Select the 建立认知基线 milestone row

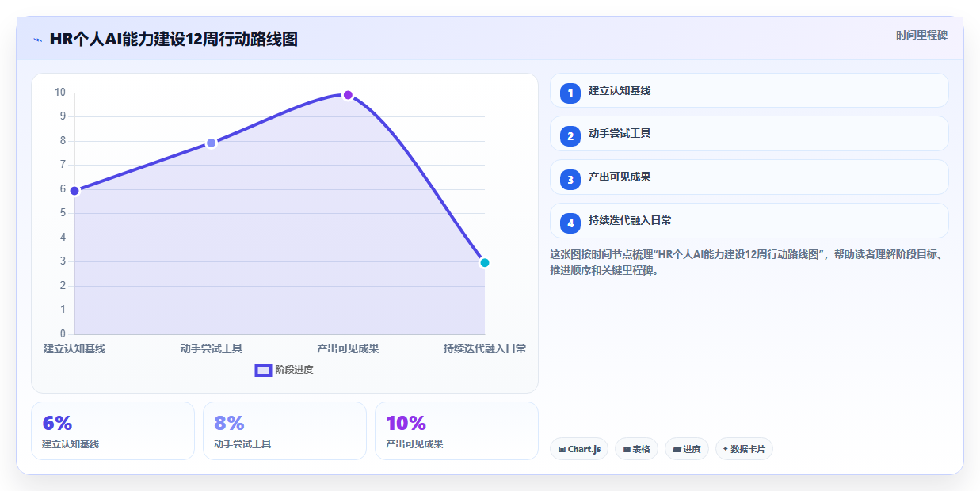(x=749, y=90)
